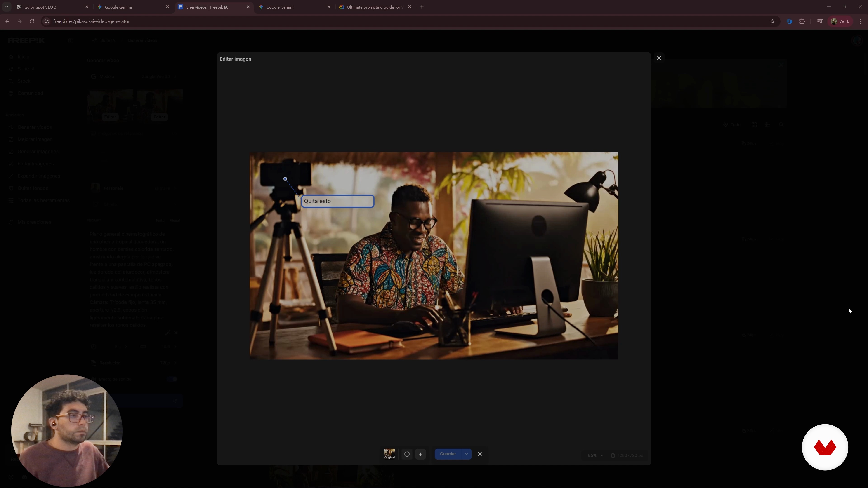
Task: Close the Editar imagen dialog
Action: pos(659,58)
